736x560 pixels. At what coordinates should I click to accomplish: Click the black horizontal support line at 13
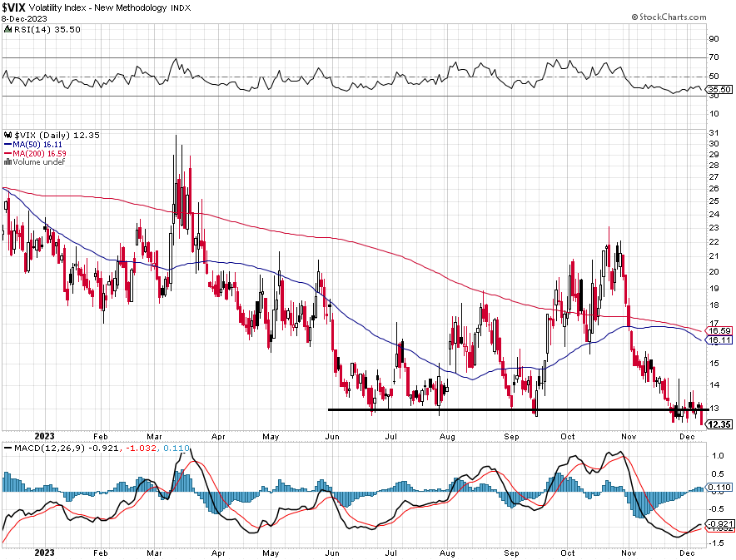518,410
